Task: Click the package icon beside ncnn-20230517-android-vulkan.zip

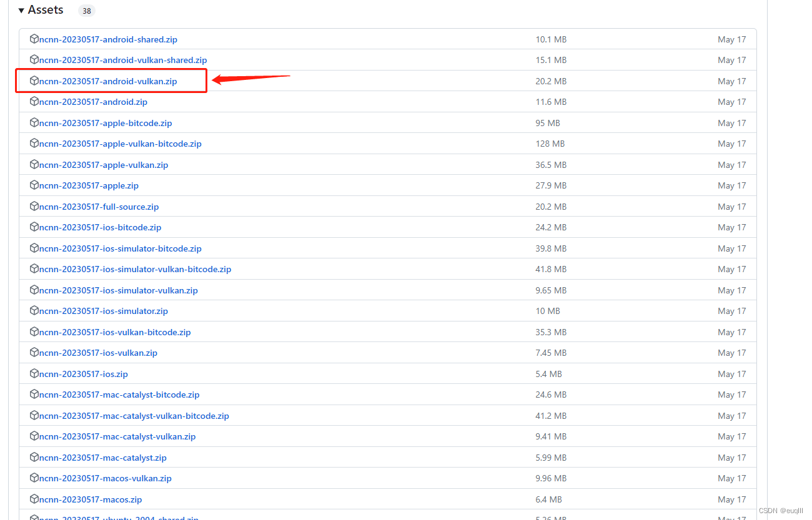Action: pos(34,81)
